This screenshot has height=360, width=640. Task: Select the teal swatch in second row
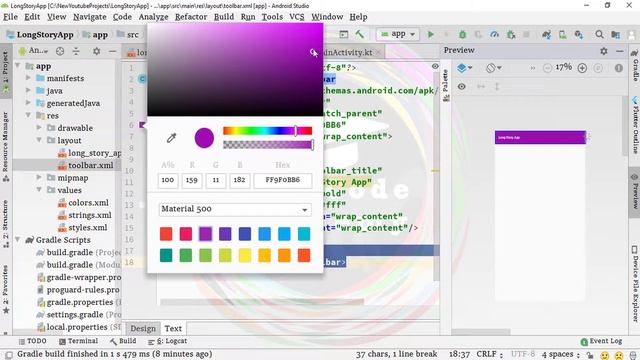(166, 256)
